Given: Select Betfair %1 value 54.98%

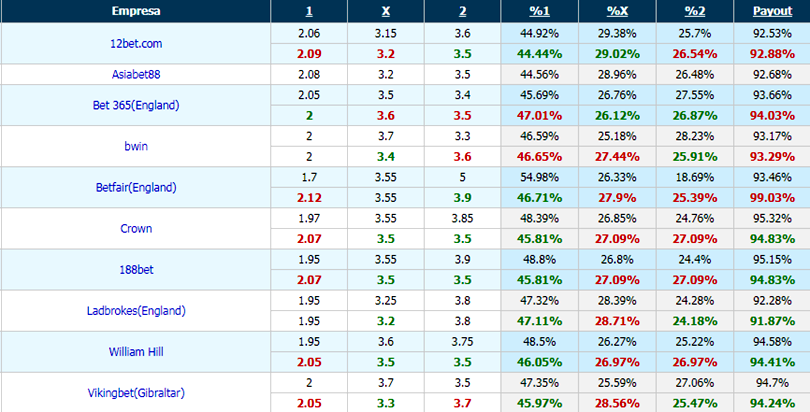Looking at the screenshot, I should click(539, 177).
